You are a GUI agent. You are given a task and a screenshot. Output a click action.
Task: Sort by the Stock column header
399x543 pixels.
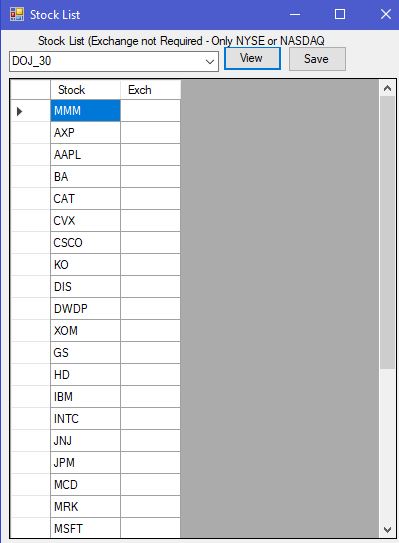(x=85, y=90)
